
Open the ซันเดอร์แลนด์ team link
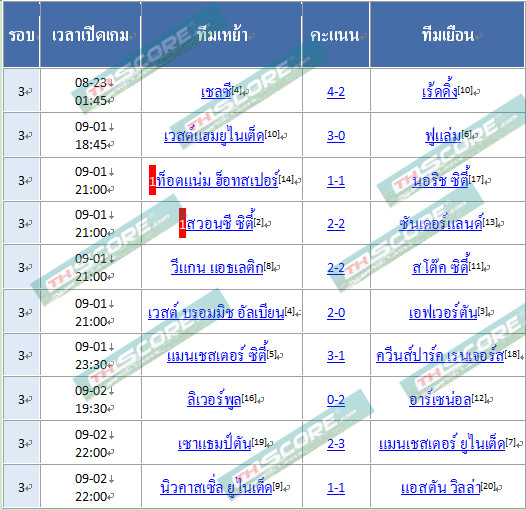441,223
